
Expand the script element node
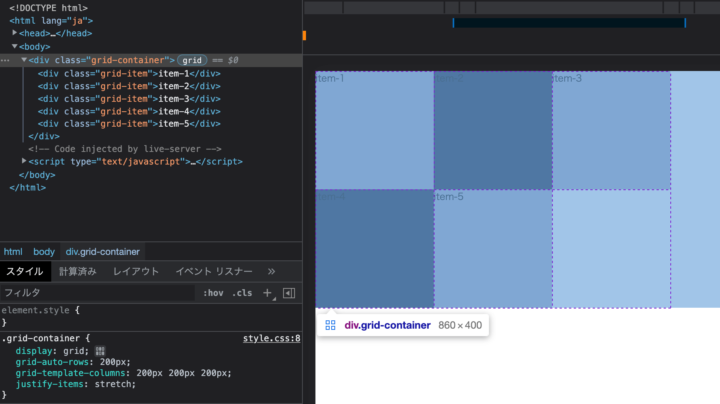tap(24, 161)
